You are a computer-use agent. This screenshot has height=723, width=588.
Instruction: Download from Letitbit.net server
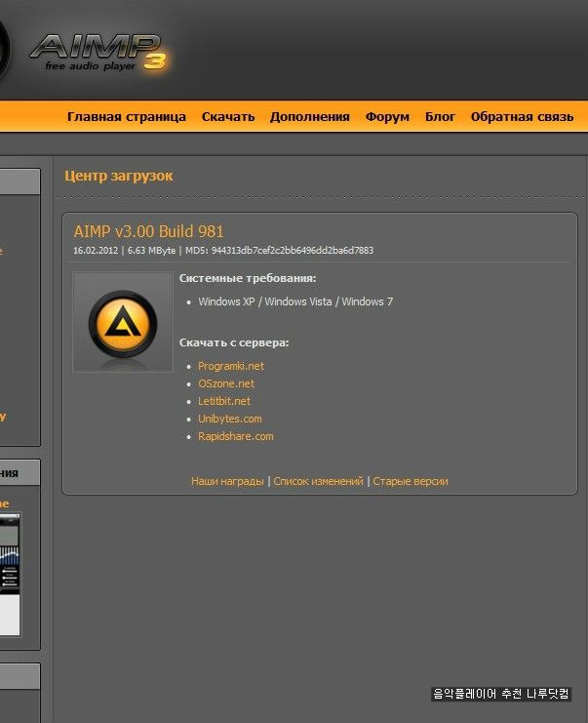(224, 401)
